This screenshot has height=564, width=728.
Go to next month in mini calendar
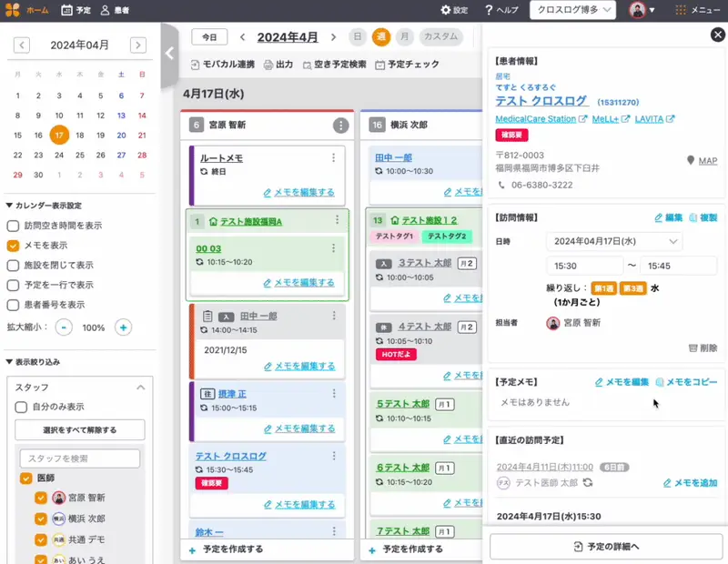pyautogui.click(x=138, y=45)
